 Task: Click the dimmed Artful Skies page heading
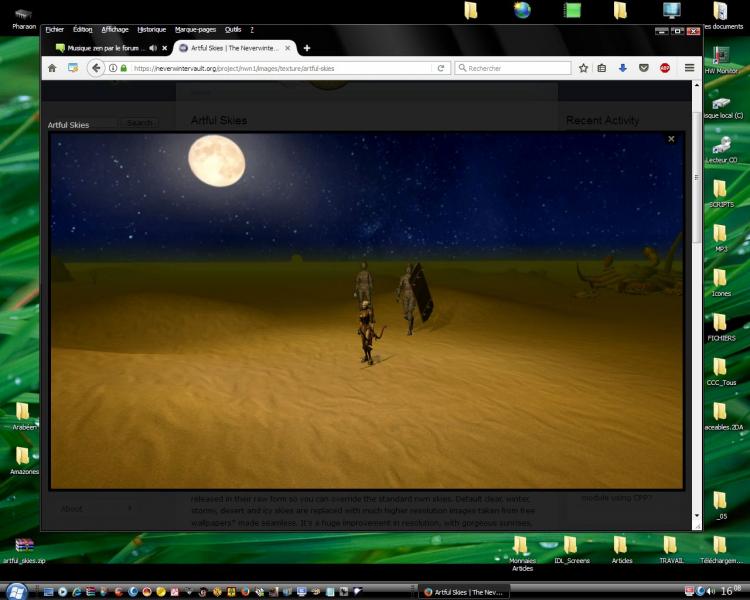coord(219,120)
